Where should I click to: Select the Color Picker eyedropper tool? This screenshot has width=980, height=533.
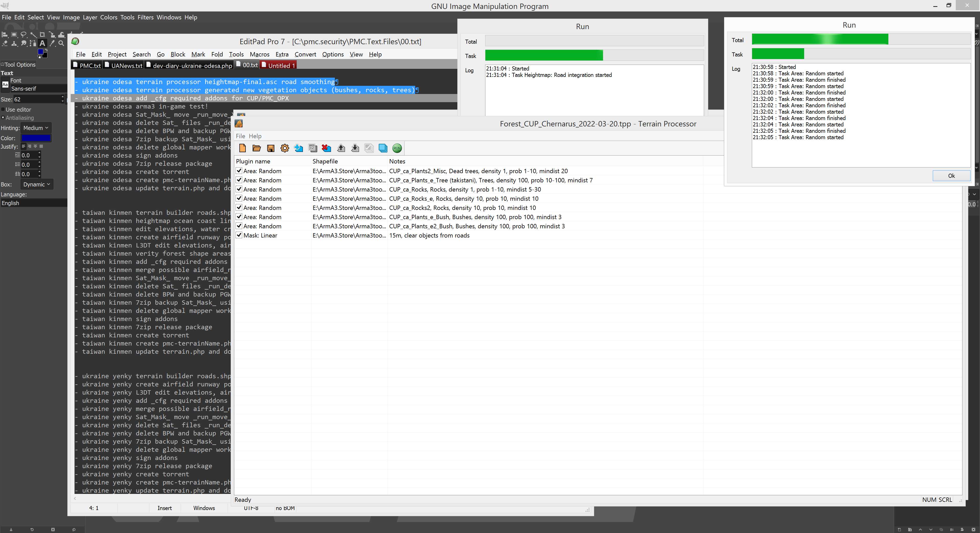point(52,43)
